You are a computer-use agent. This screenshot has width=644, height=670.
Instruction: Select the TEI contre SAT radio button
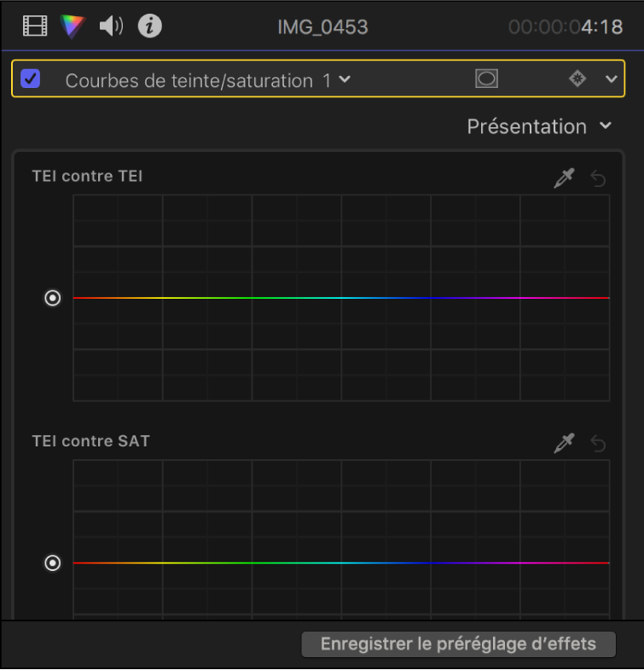point(53,562)
